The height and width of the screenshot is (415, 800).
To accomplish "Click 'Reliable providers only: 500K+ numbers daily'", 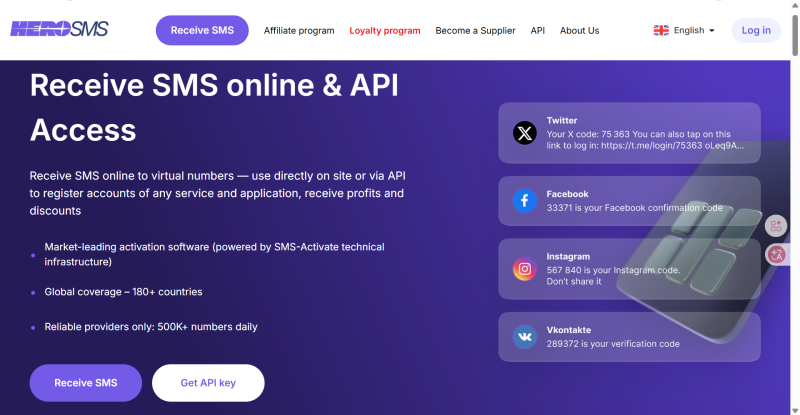I will pos(151,327).
